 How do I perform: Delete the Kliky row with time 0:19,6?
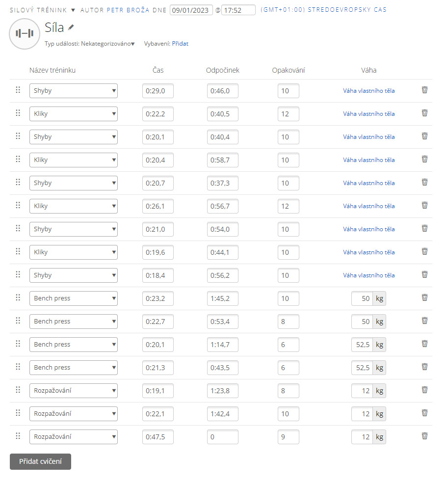[x=424, y=251]
